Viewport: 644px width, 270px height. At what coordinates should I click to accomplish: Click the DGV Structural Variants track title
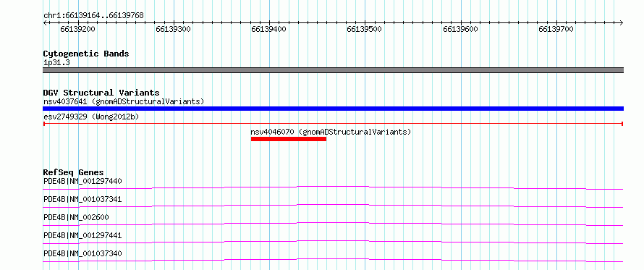tap(101, 93)
